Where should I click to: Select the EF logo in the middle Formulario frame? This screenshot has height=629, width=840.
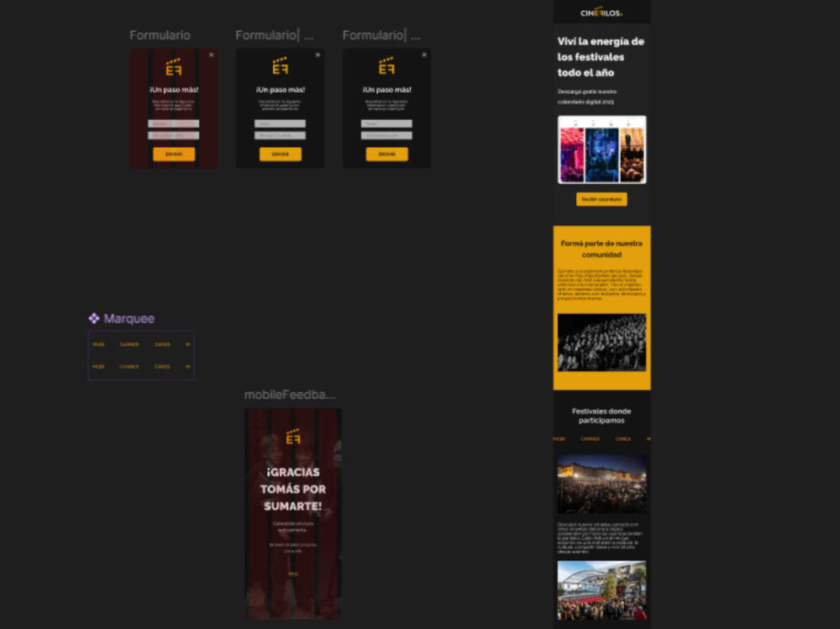tap(281, 66)
